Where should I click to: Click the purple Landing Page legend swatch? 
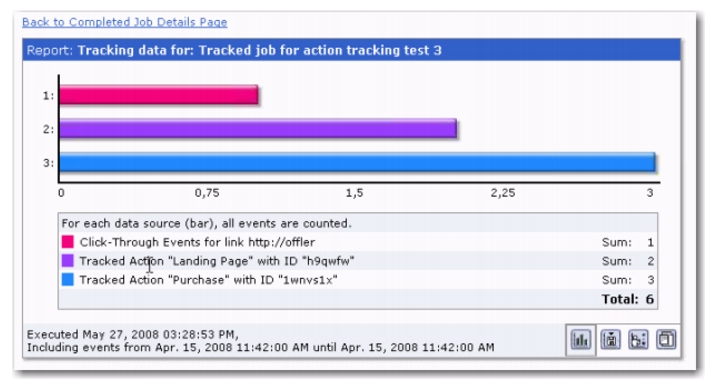coord(68,261)
